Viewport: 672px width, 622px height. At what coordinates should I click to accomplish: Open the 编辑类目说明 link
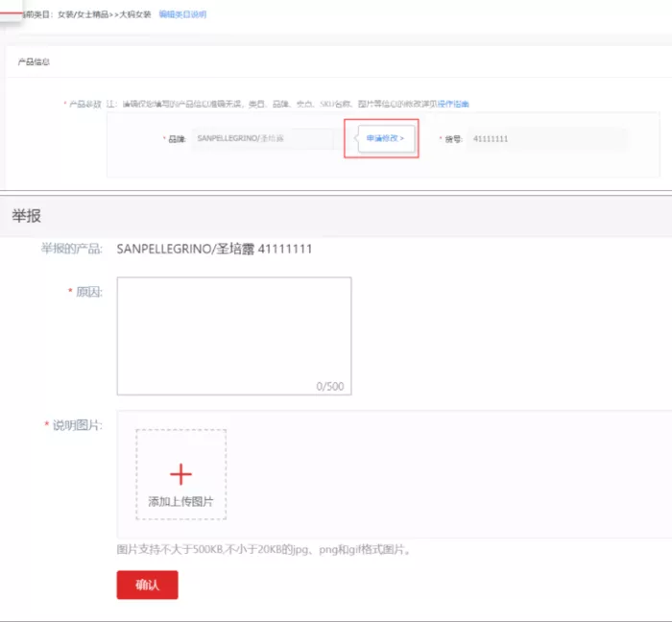pyautogui.click(x=182, y=14)
